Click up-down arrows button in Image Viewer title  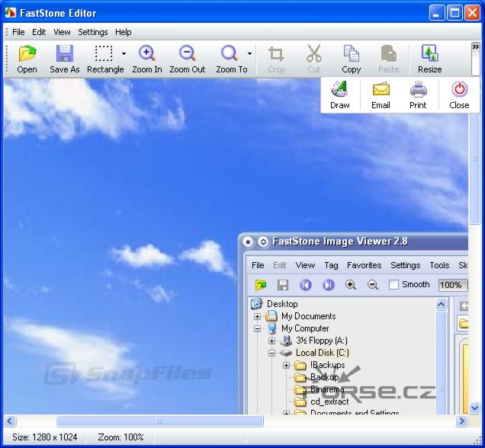[x=263, y=242]
